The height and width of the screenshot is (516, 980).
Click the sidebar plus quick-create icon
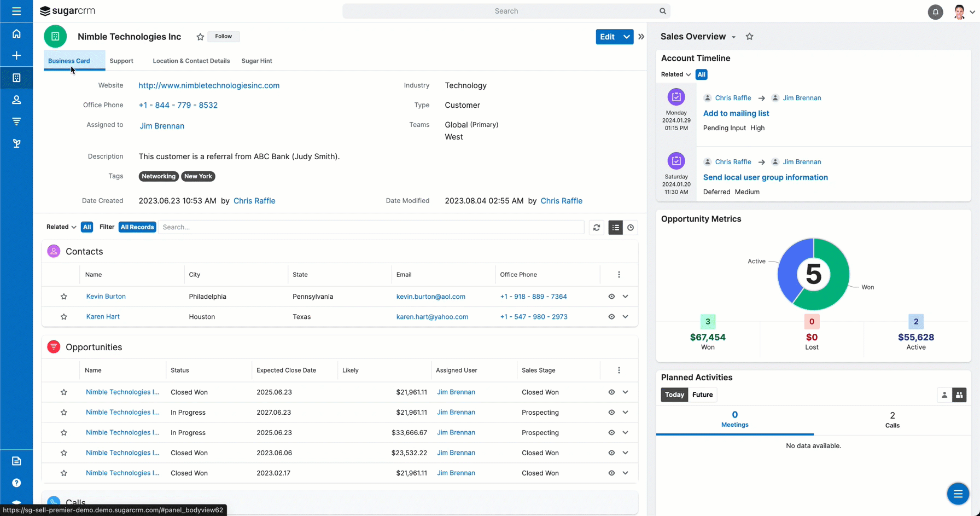[x=16, y=56]
